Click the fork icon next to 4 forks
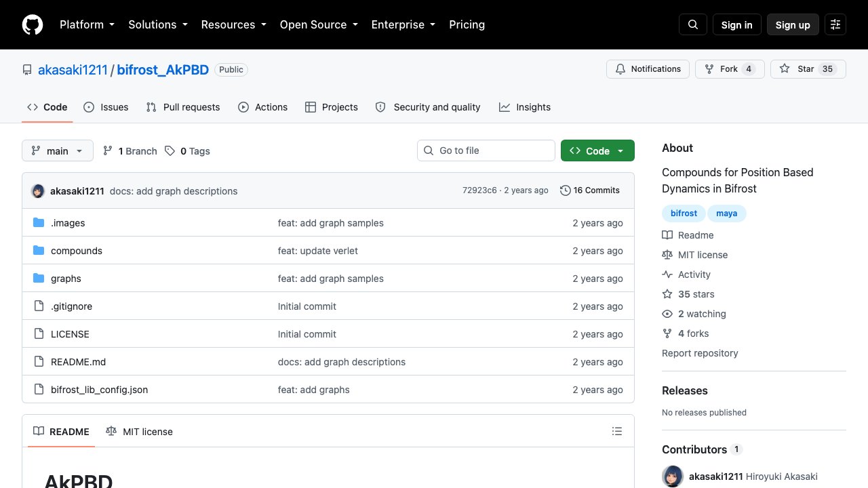This screenshot has width=868, height=488. click(667, 333)
